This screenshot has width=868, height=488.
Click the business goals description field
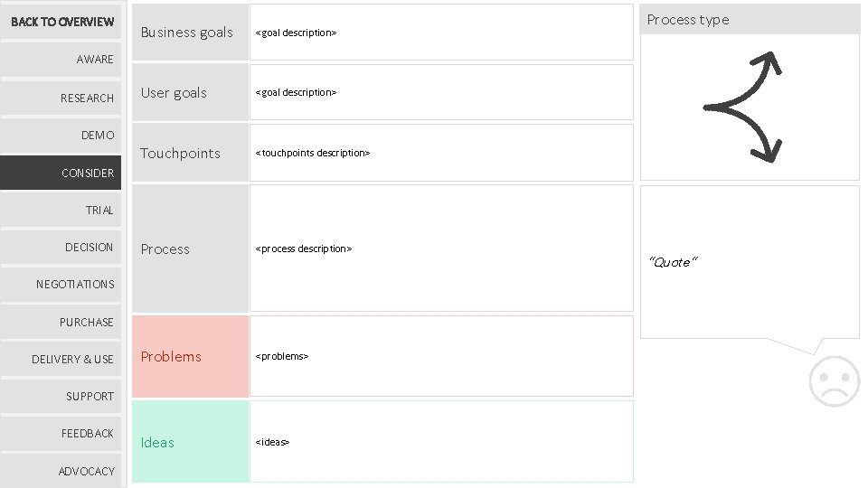[x=441, y=33]
